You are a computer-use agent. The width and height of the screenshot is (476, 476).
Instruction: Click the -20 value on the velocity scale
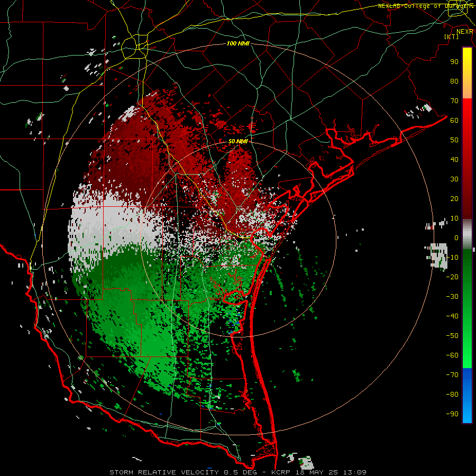point(452,277)
